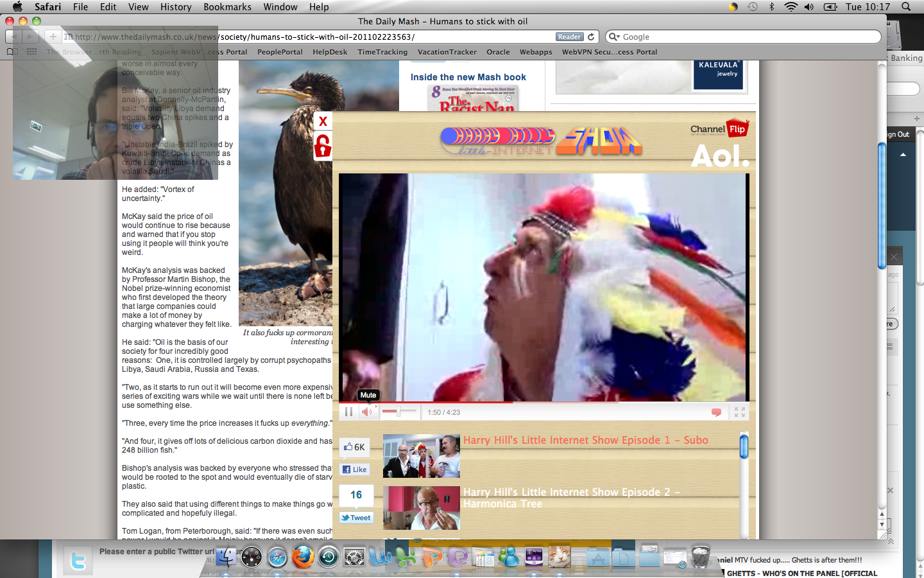Image resolution: width=924 pixels, height=578 pixels.
Task: Adjust the video volume slider
Action: (x=398, y=412)
